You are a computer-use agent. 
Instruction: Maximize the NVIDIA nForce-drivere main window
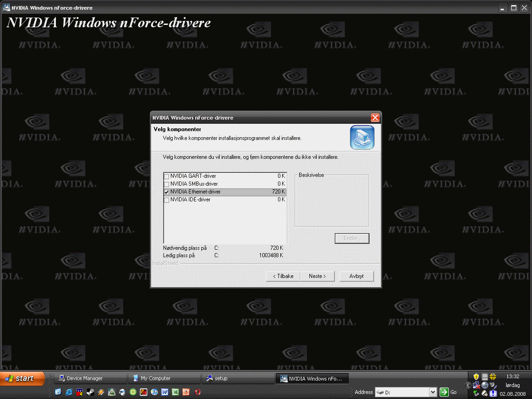click(514, 7)
